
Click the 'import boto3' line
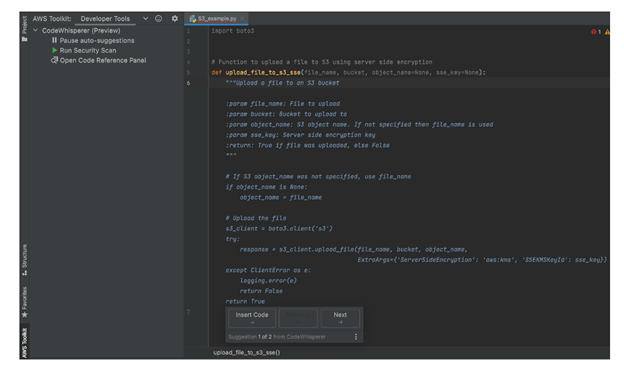click(x=232, y=31)
